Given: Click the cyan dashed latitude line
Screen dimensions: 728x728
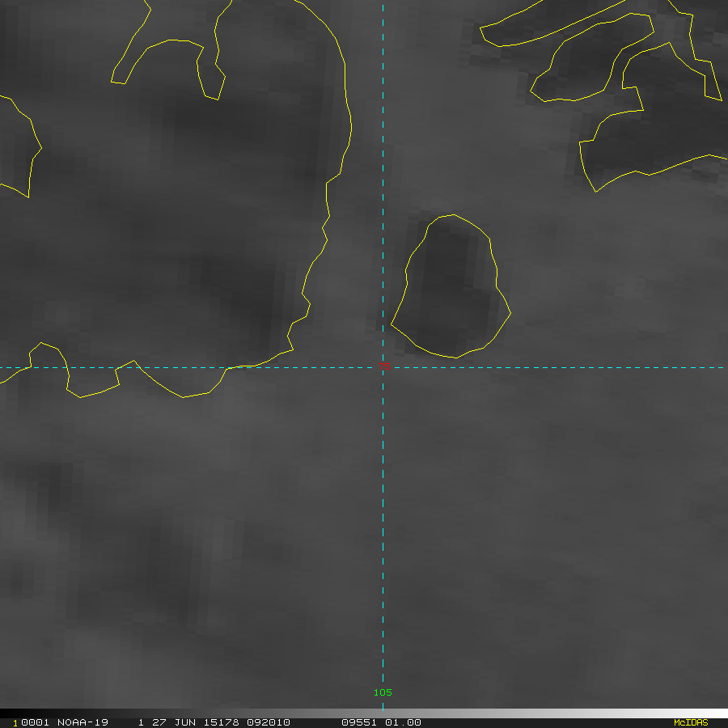Looking at the screenshot, I should click(x=566, y=368).
